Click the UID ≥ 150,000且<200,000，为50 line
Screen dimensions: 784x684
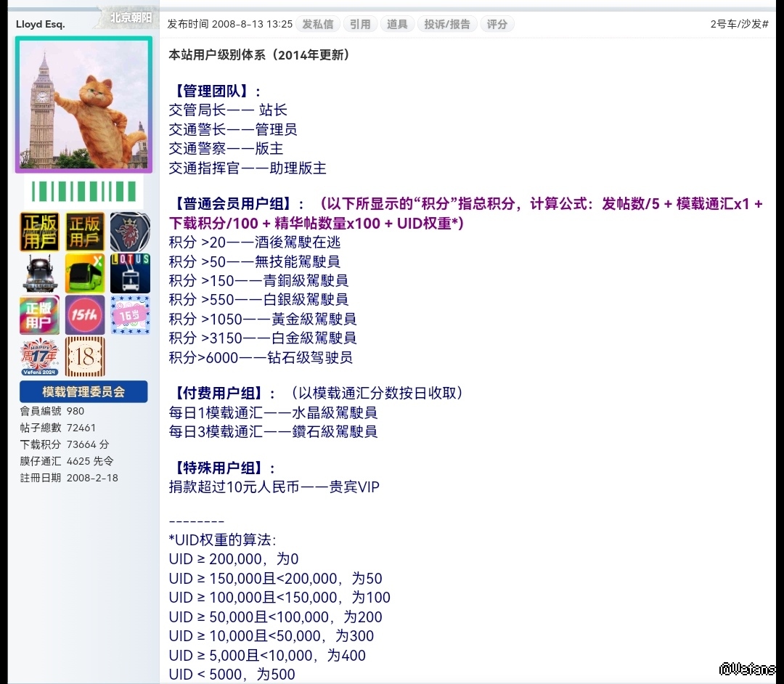coord(276,579)
